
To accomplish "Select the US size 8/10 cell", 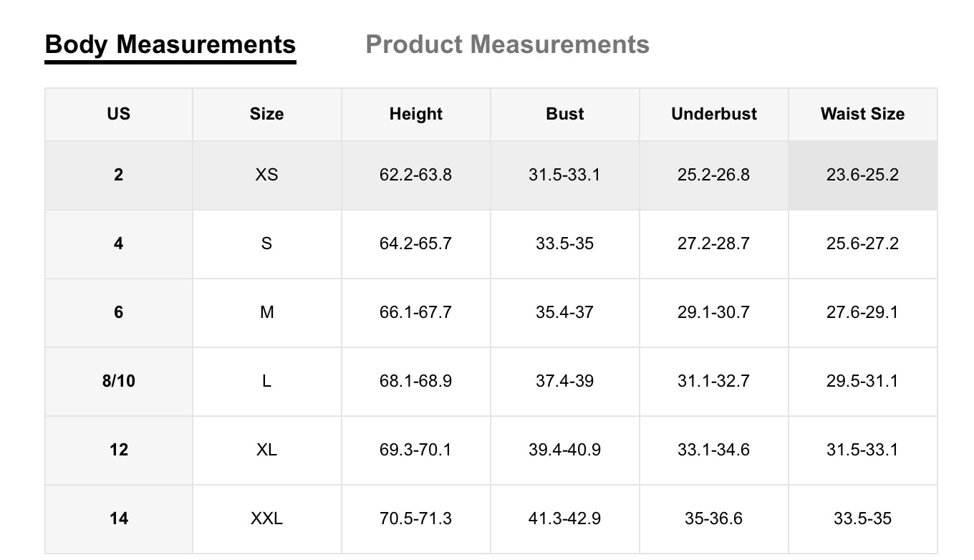I will click(x=118, y=381).
